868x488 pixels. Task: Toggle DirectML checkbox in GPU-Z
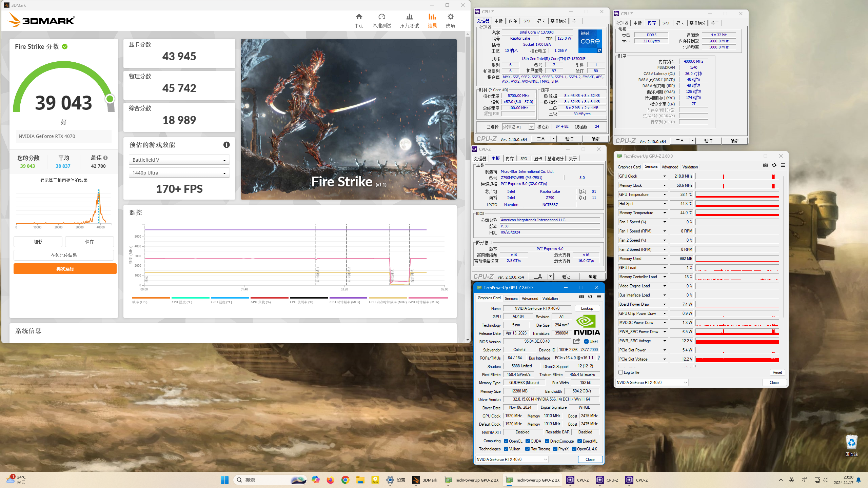[579, 441]
